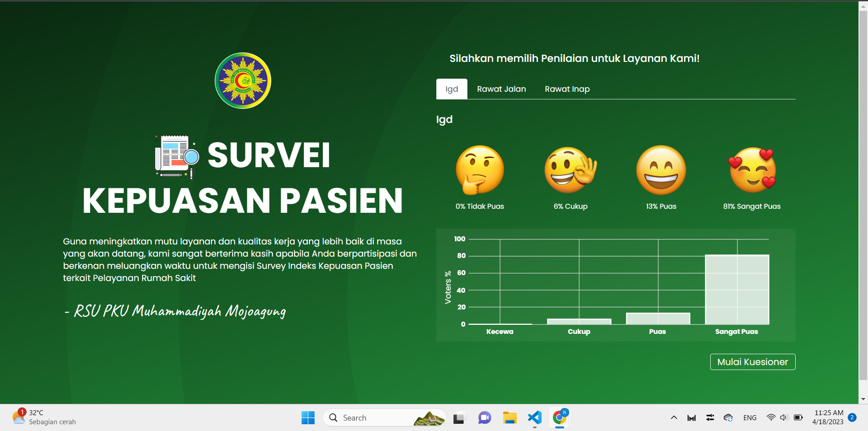Click the Puas bar in chart
This screenshot has height=431, width=868.
click(x=658, y=319)
